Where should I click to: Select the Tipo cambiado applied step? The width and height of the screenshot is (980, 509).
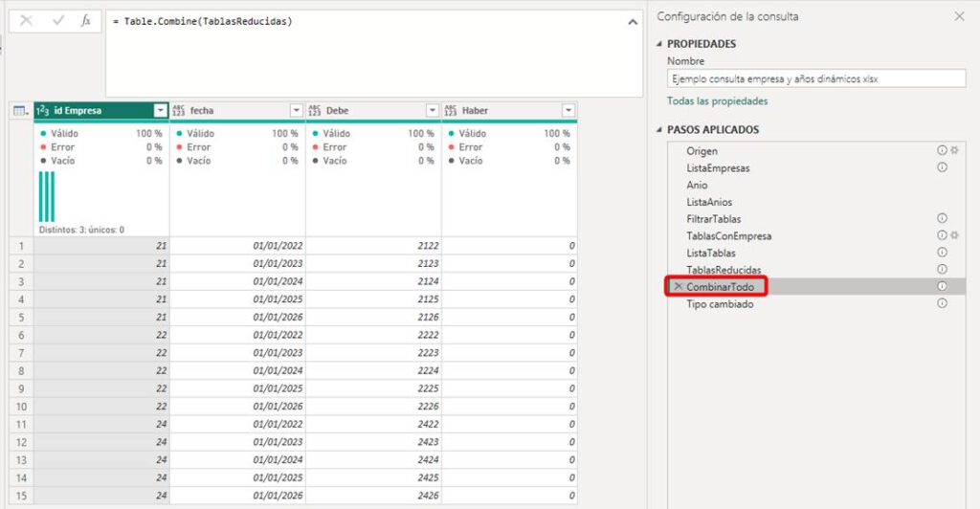pyautogui.click(x=720, y=304)
